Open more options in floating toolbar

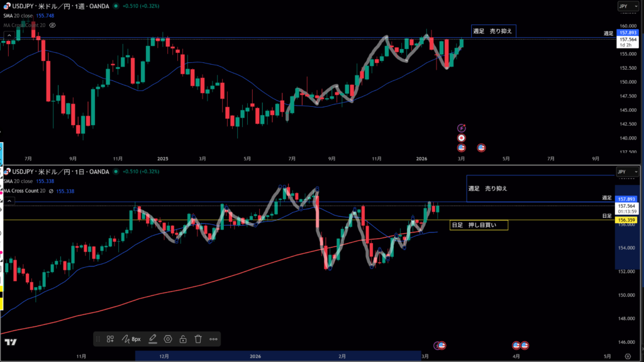214,339
